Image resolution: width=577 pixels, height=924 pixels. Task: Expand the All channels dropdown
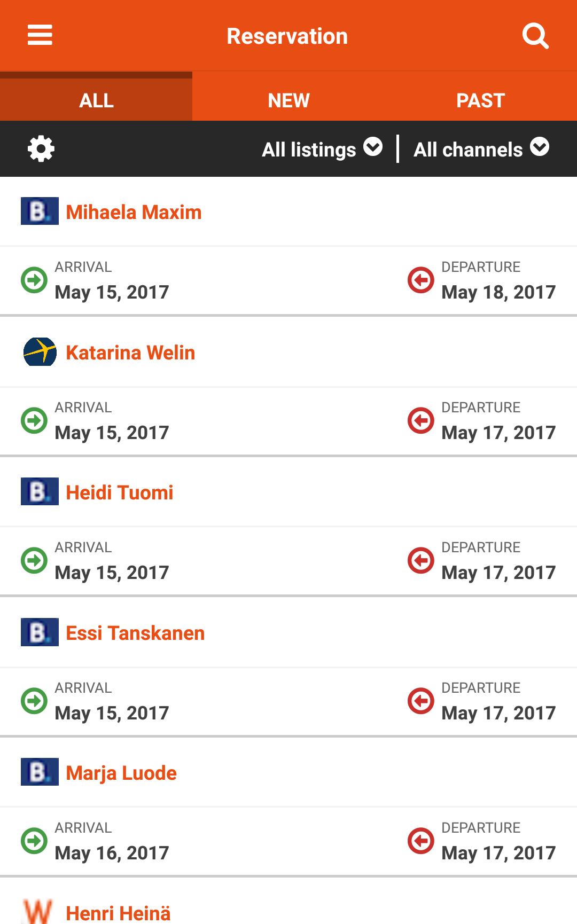481,149
